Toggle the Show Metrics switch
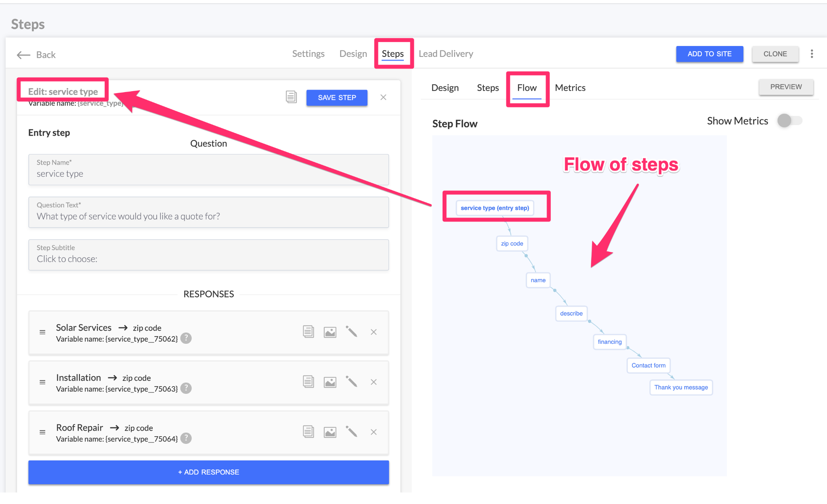Viewport: 827px width, 504px height. [789, 121]
